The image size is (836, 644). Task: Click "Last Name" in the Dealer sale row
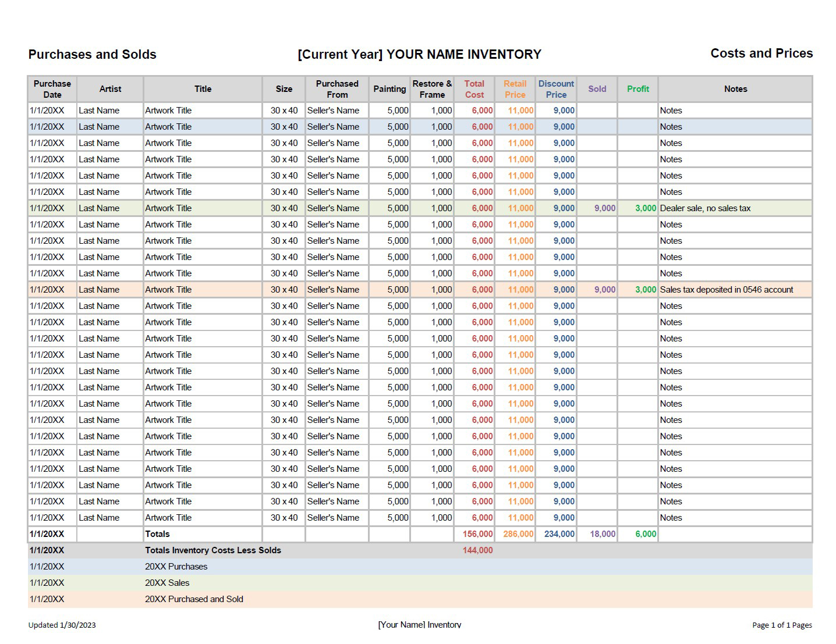point(99,208)
